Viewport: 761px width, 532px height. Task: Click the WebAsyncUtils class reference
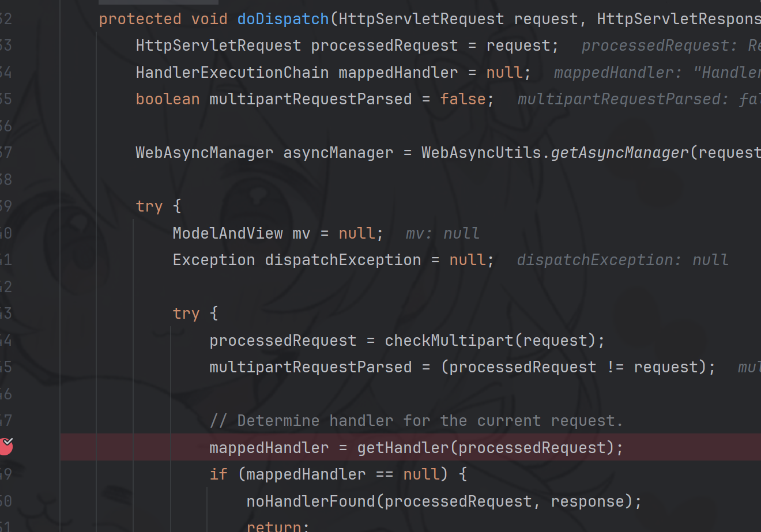click(481, 153)
